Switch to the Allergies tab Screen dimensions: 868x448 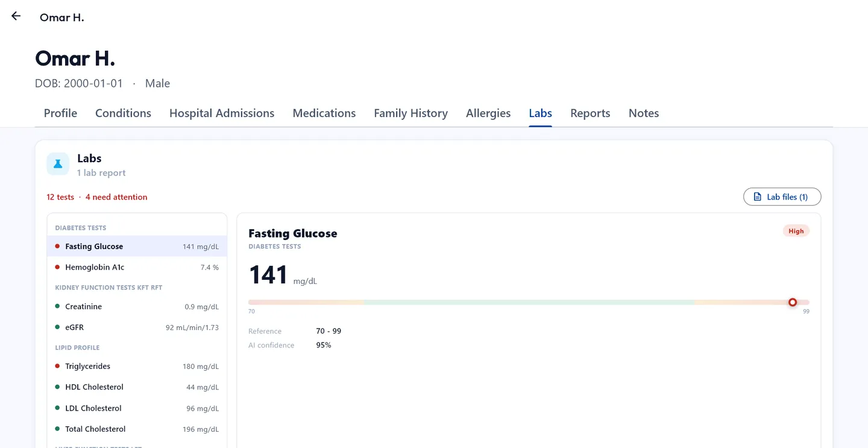coord(488,113)
